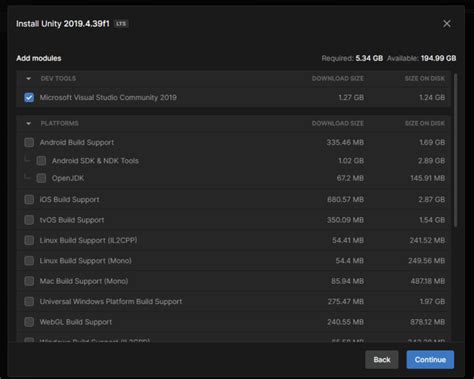474x379 pixels.
Task: Click the DEV TOOLS section header text
Action: (x=58, y=78)
